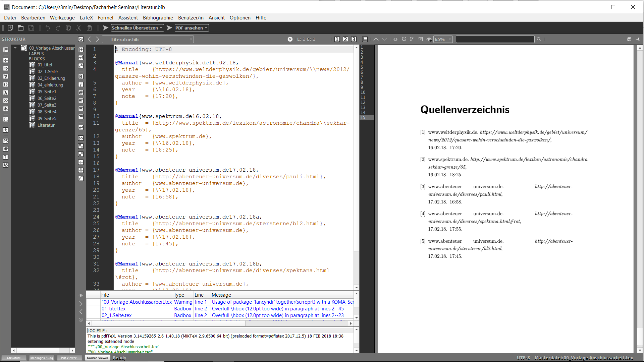The width and height of the screenshot is (644, 362).
Task: Insert a subscript with x-sub icon
Action: pos(81,146)
